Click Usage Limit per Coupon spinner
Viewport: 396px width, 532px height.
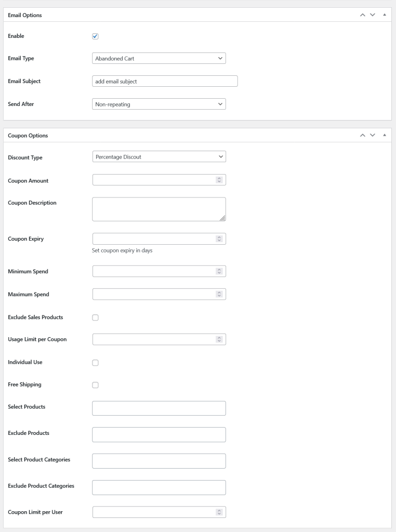click(219, 339)
